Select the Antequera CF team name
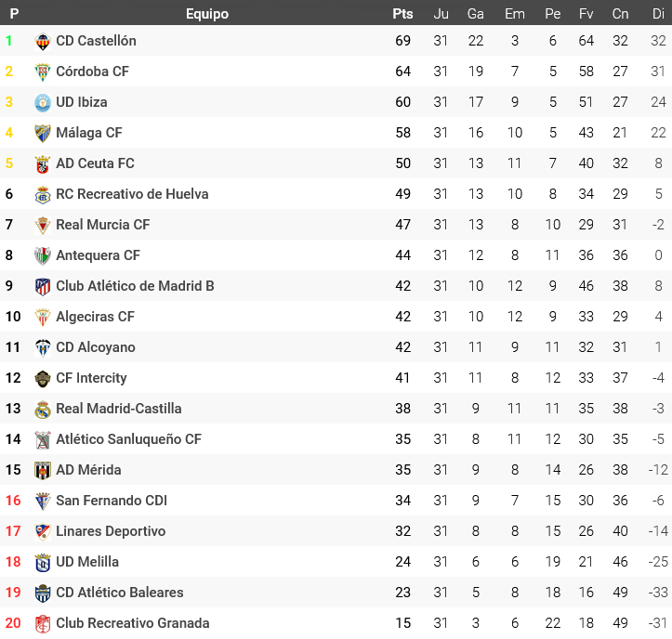This screenshot has height=639, width=672. click(98, 255)
